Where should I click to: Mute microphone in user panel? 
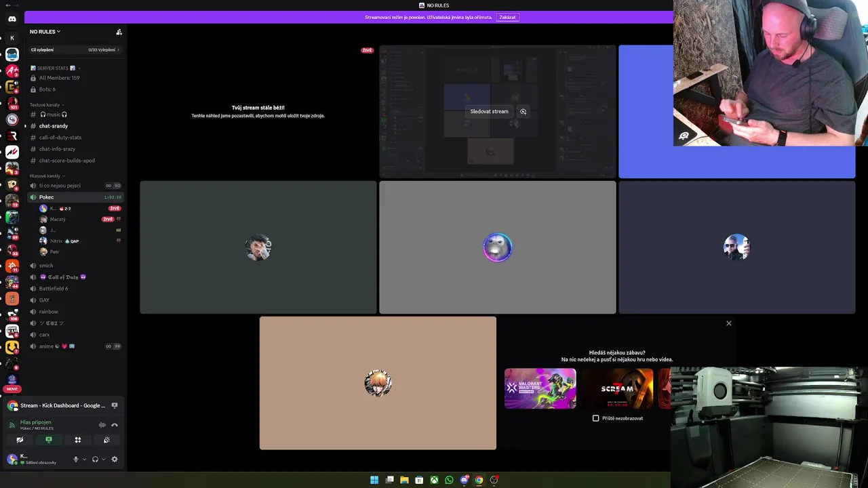pyautogui.click(x=76, y=459)
